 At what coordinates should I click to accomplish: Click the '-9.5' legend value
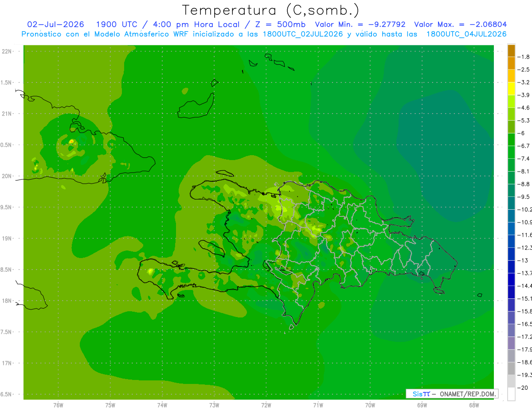click(524, 196)
